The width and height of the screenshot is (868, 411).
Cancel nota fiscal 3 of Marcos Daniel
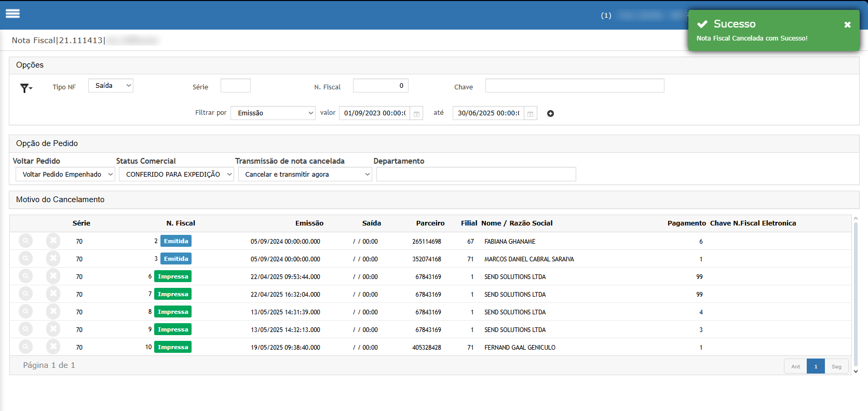coord(53,258)
